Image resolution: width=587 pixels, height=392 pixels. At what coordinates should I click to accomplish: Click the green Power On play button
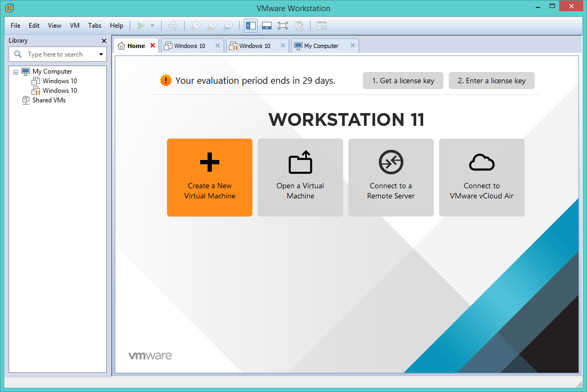(141, 26)
